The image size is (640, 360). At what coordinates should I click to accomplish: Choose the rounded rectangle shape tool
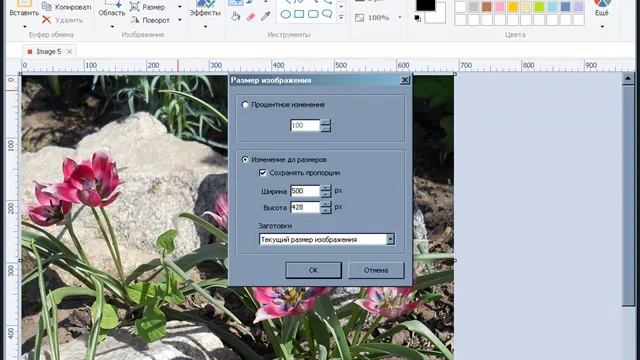tap(313, 15)
